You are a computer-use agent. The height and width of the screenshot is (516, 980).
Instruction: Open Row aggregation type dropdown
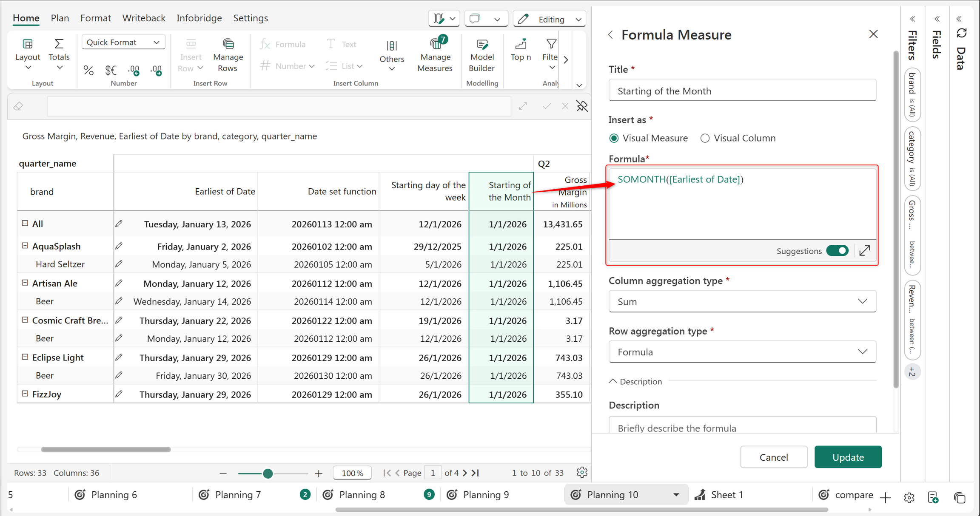pos(742,352)
